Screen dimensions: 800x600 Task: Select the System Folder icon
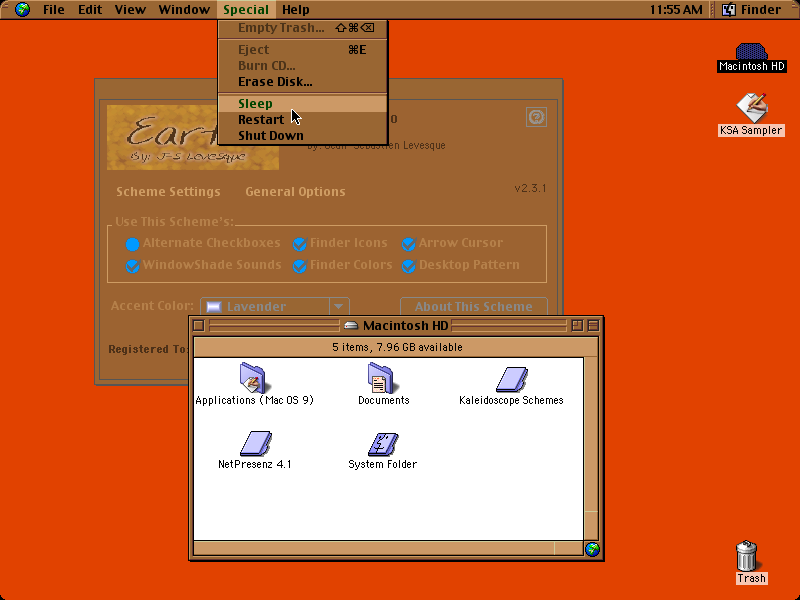[x=383, y=444]
